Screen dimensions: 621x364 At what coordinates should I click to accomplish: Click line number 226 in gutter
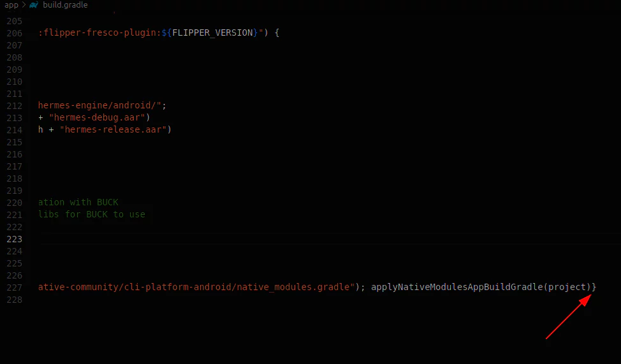(x=15, y=275)
